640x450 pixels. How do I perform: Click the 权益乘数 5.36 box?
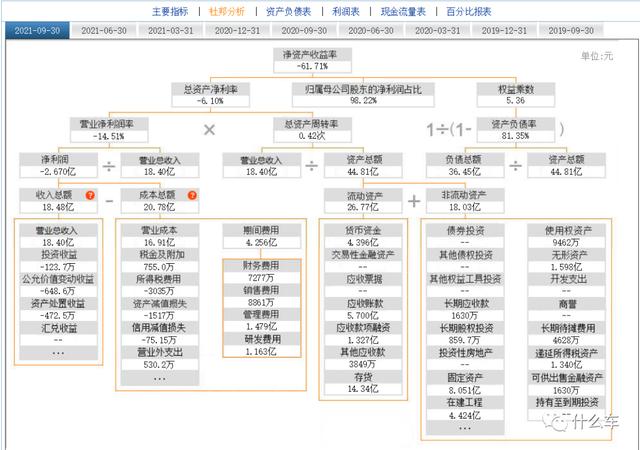click(516, 95)
